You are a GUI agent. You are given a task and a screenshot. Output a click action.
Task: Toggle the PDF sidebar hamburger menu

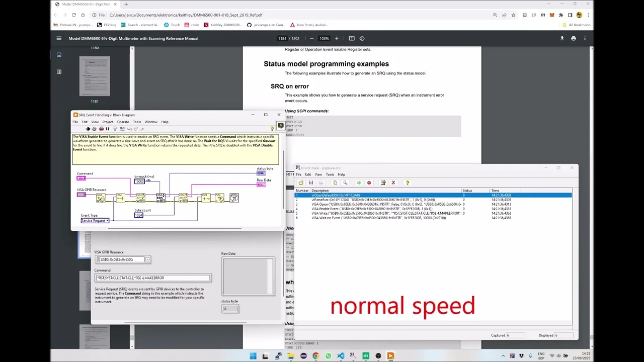(x=59, y=38)
